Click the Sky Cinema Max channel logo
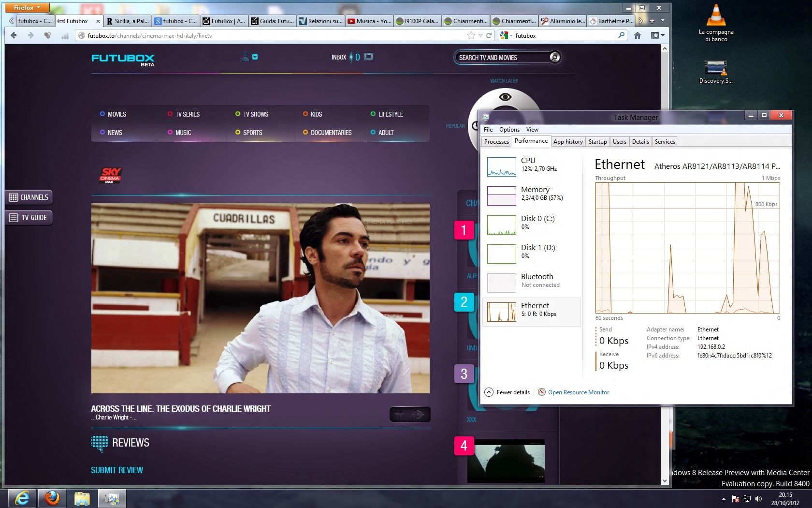Screen dimensions: 812x508 click(x=111, y=175)
